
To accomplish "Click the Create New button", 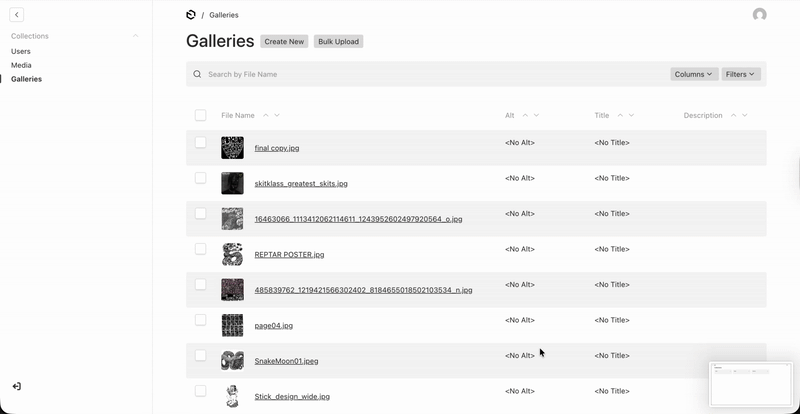I will tap(284, 42).
